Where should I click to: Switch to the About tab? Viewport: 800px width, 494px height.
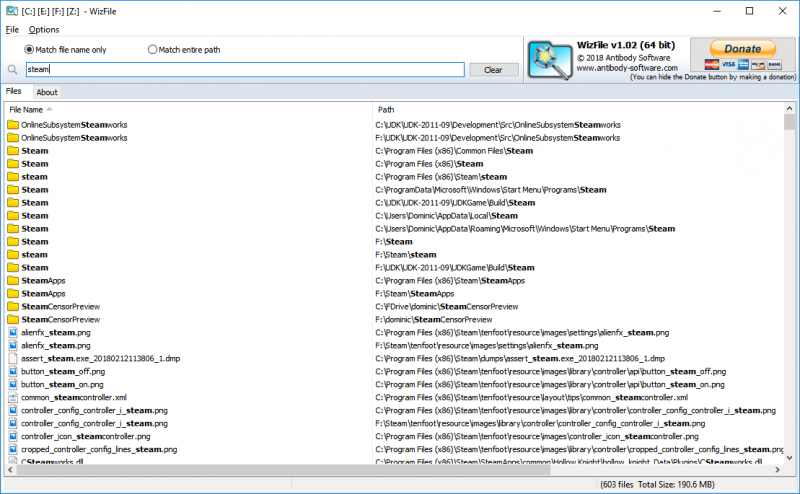point(47,92)
